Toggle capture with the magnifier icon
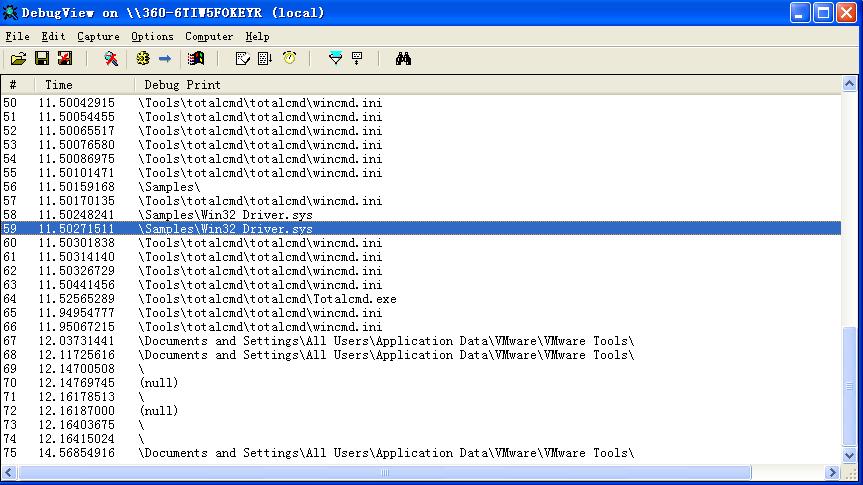This screenshot has width=863, height=485. (x=111, y=58)
